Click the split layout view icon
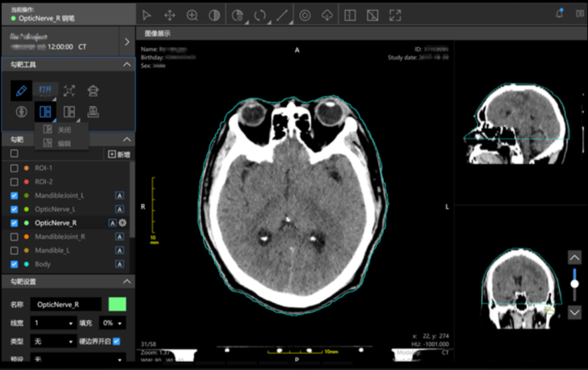The height and width of the screenshot is (370, 588). click(350, 15)
